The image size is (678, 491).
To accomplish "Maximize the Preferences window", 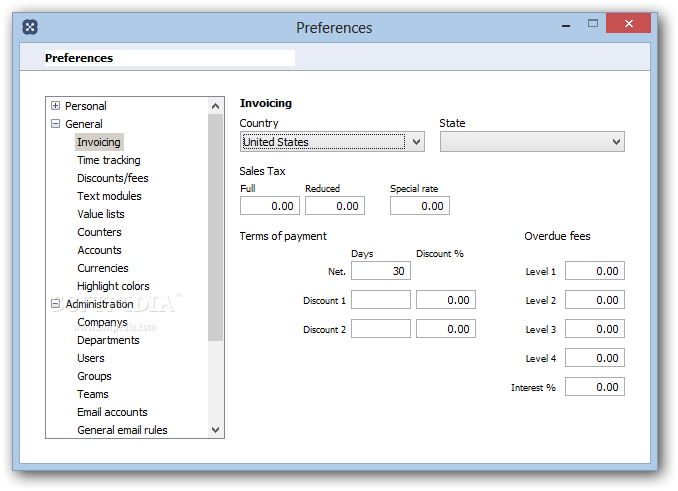I will [x=593, y=23].
